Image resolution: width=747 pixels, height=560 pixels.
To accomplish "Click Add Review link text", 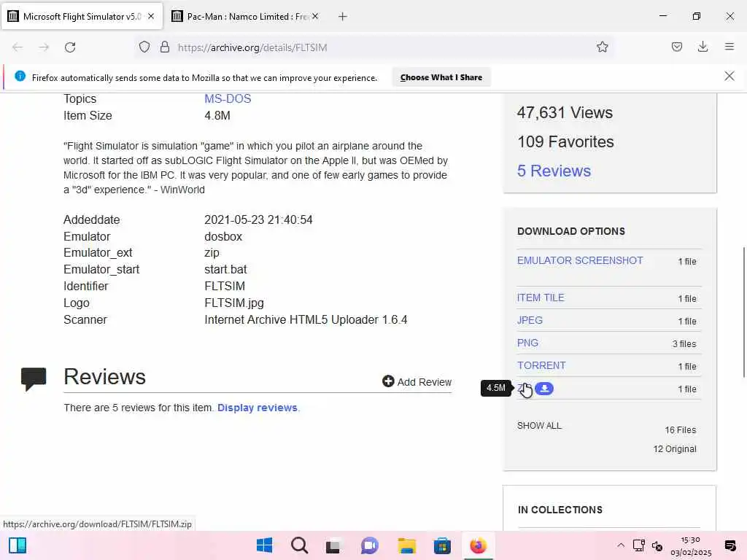I will (425, 382).
